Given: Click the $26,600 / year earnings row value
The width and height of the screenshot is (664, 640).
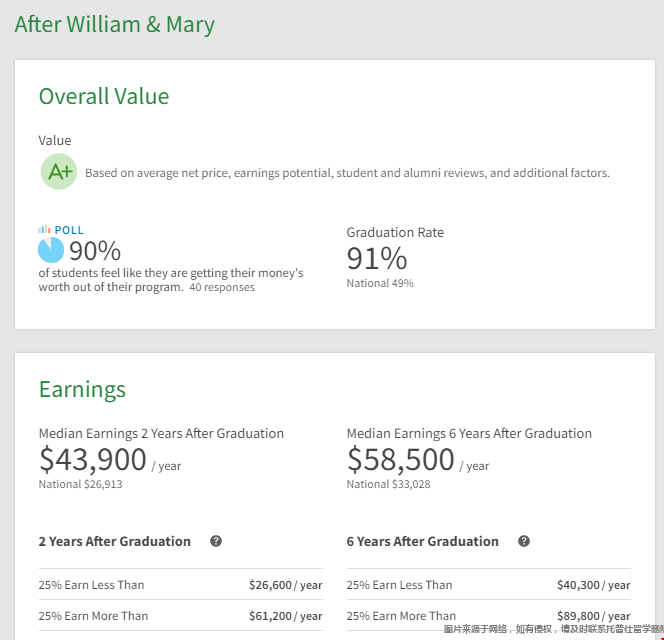Looking at the screenshot, I should [x=285, y=585].
